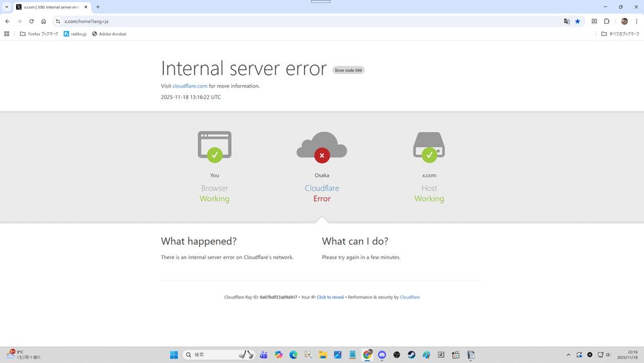The width and height of the screenshot is (644, 363).
Task: Open the Extensions puzzle icon
Action: 607,21
